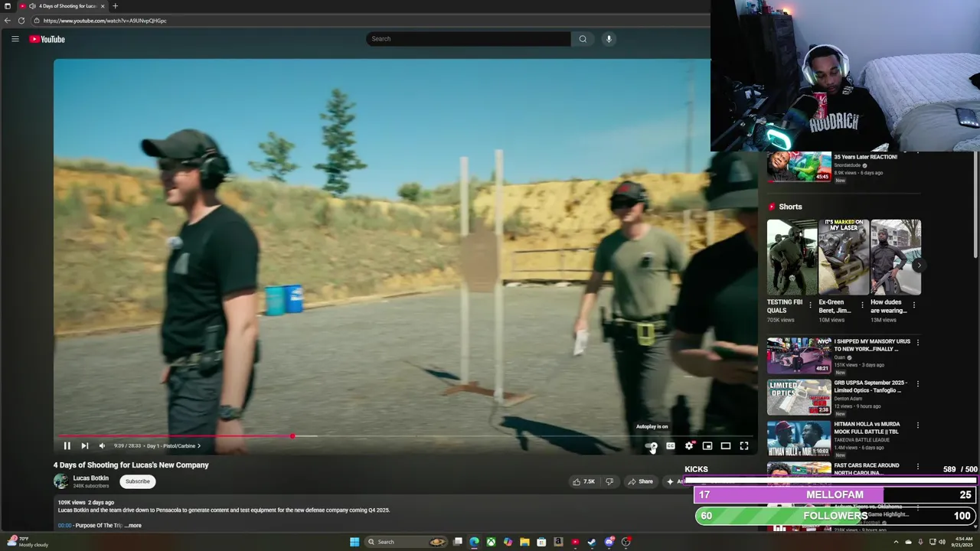Click the browser address bar URL
This screenshot has width=980, height=551.
coord(105,21)
